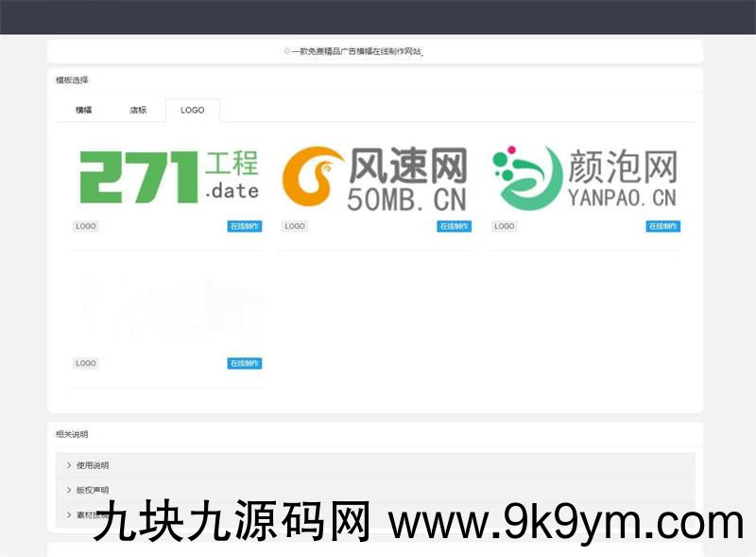Select the LOGO tab in template chooser
This screenshot has height=557, width=756.
point(192,111)
